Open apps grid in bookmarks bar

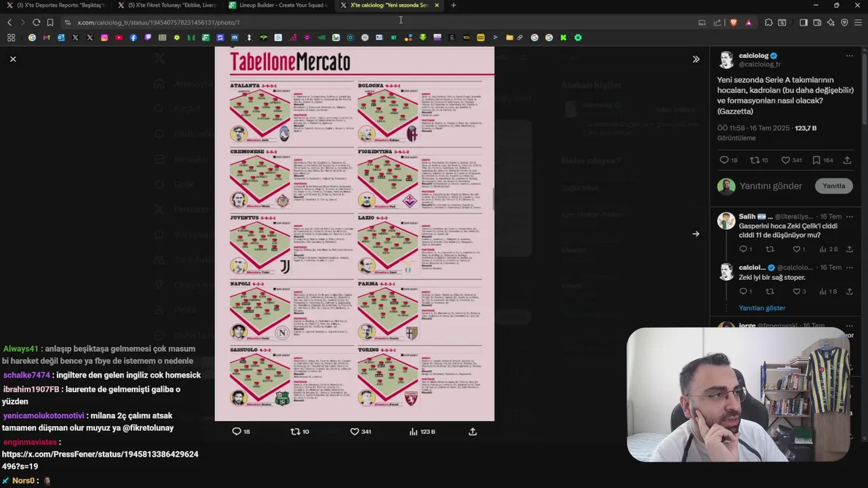11,38
